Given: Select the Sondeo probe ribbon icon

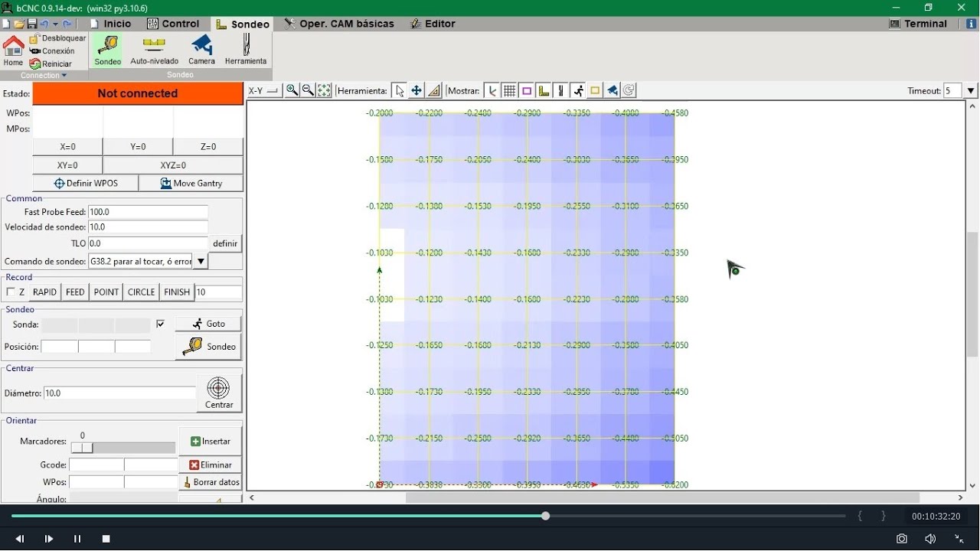Looking at the screenshot, I should pos(108,51).
